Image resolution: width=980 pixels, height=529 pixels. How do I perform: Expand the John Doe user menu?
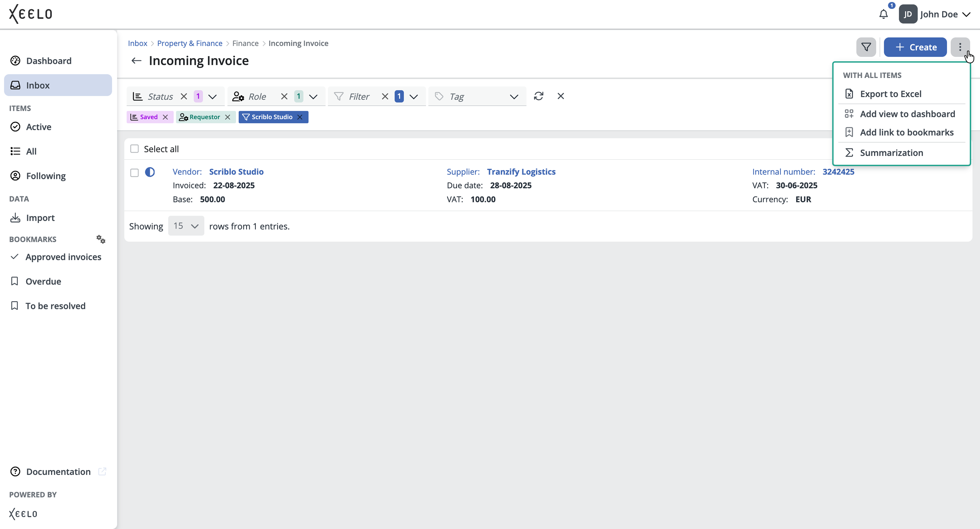coord(966,15)
